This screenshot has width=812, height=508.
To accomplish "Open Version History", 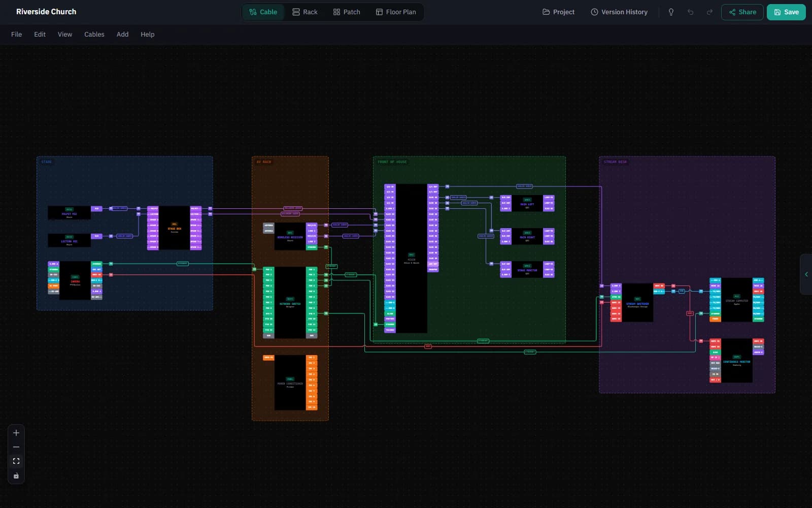I will pyautogui.click(x=619, y=12).
